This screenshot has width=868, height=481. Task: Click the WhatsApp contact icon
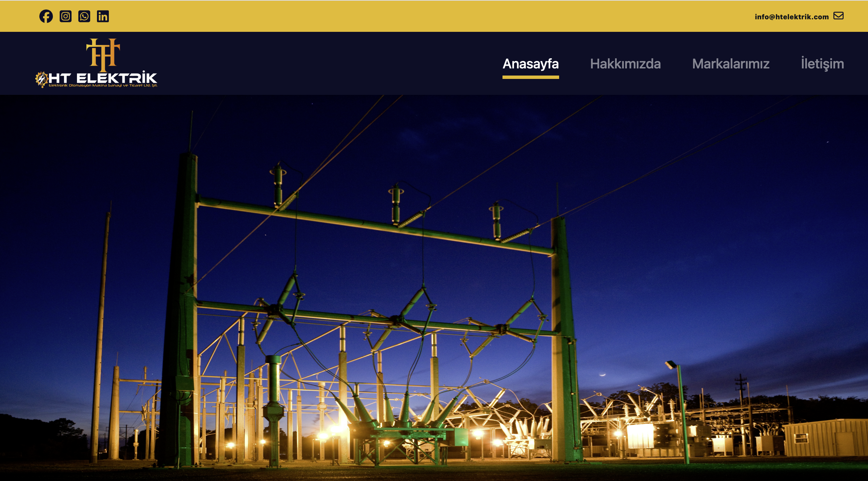pos(84,16)
